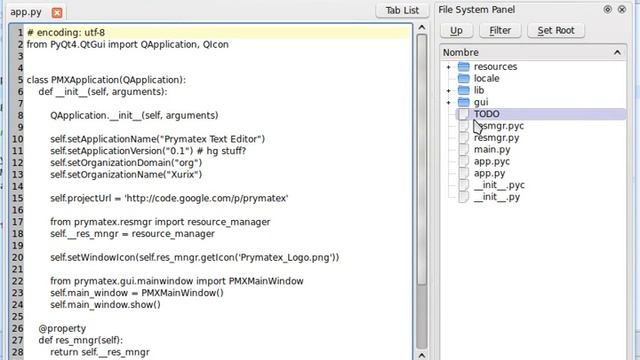Select the gui folder icon
Screen dimensions: 640x360
point(464,102)
